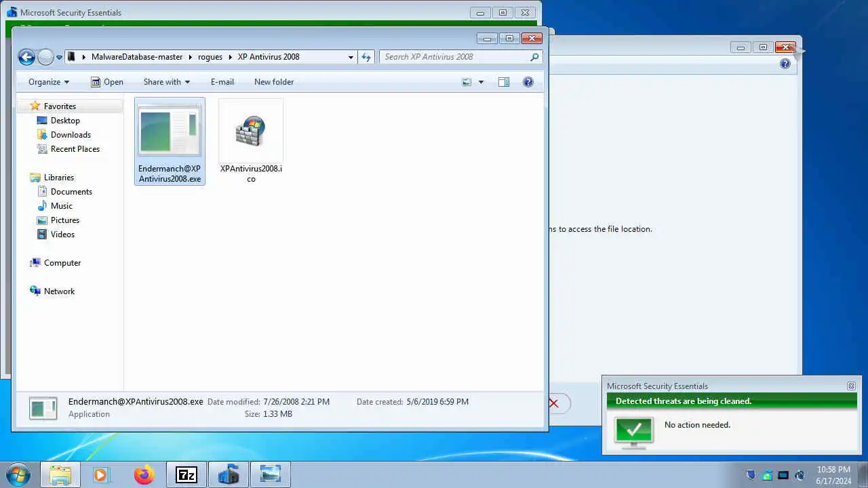Select rogues breadcrumb segment

pyautogui.click(x=210, y=57)
